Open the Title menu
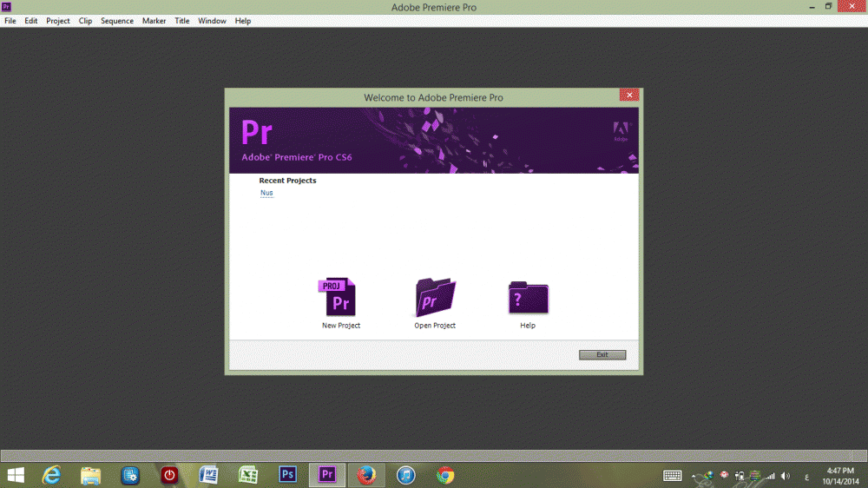 point(182,21)
